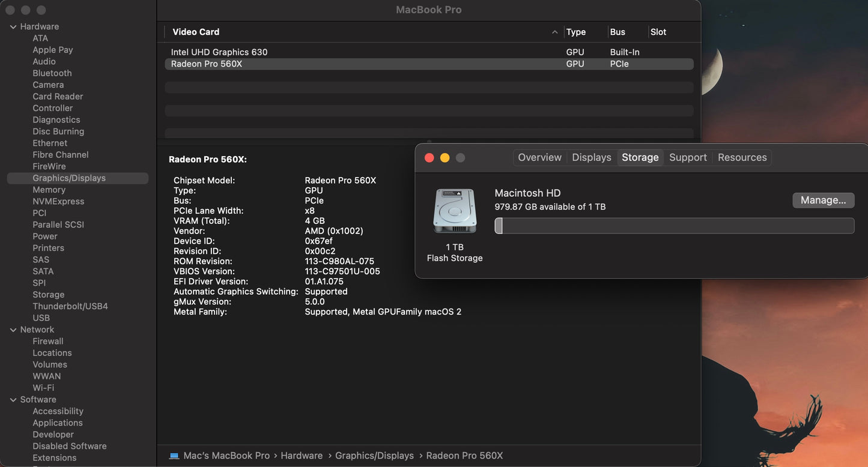This screenshot has width=868, height=467.
Task: Click Hardware in the path bar
Action: [x=302, y=456]
